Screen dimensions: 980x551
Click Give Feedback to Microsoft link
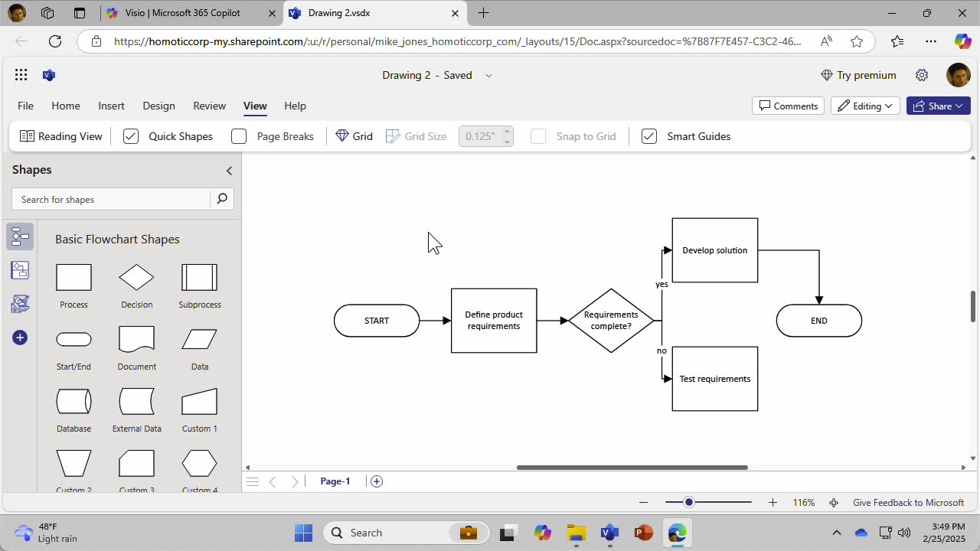click(908, 503)
